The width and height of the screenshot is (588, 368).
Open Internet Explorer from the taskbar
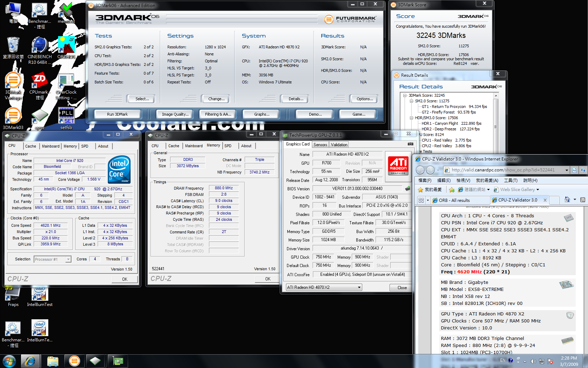30,361
